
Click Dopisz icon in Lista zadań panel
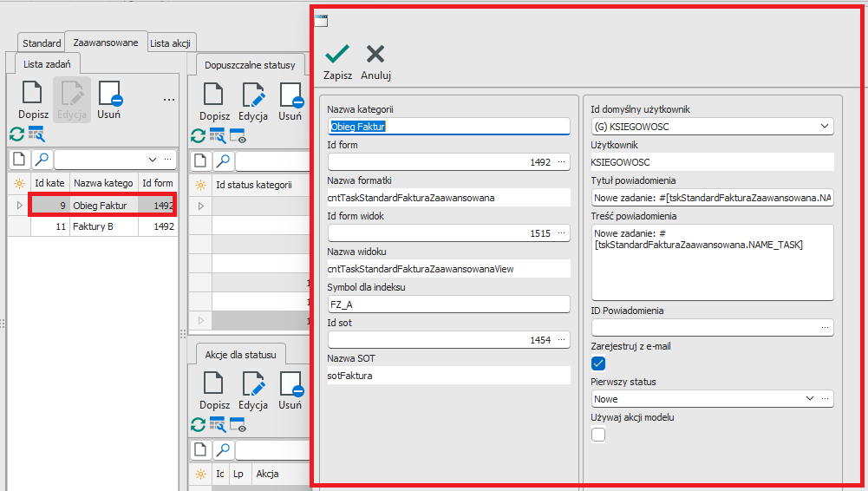click(x=32, y=94)
